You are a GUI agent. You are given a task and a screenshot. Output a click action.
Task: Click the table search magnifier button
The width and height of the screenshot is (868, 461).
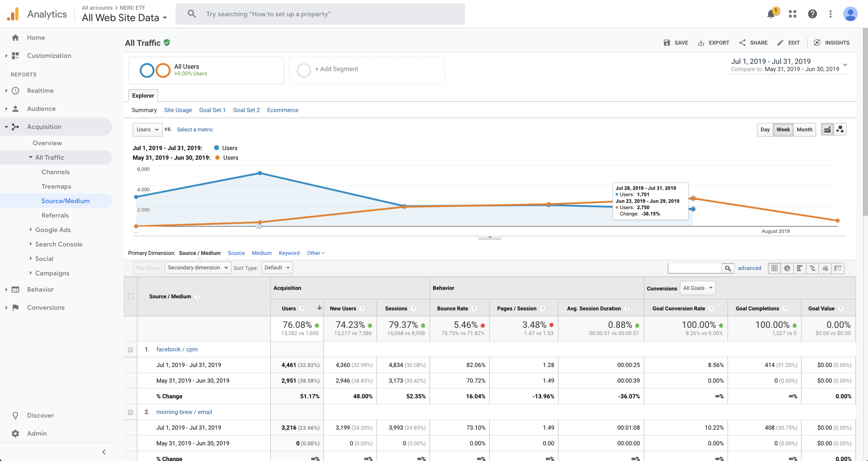pos(728,268)
